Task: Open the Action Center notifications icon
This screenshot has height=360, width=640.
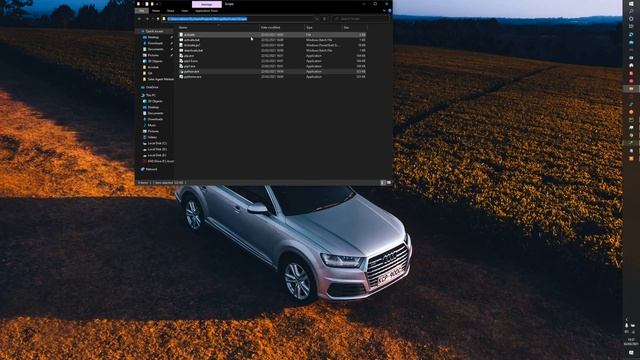Action: click(631, 353)
